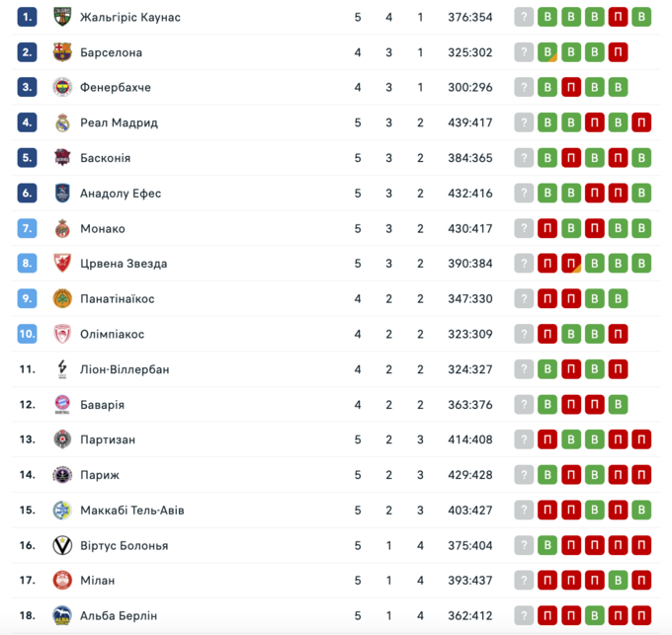Click the Париж team name

tap(100, 475)
